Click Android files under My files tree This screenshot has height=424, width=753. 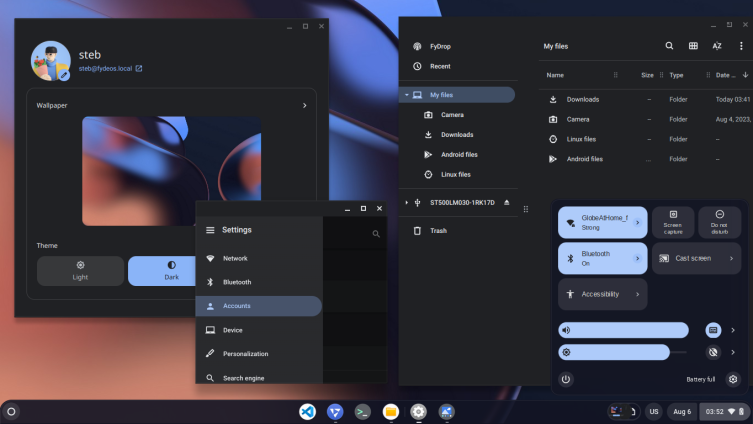click(457, 155)
